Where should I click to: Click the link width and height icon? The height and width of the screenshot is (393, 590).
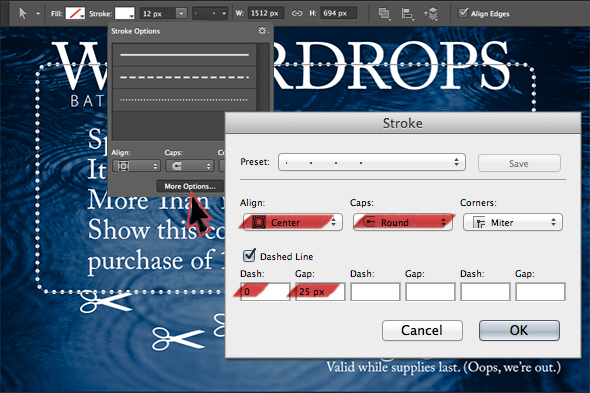297,14
